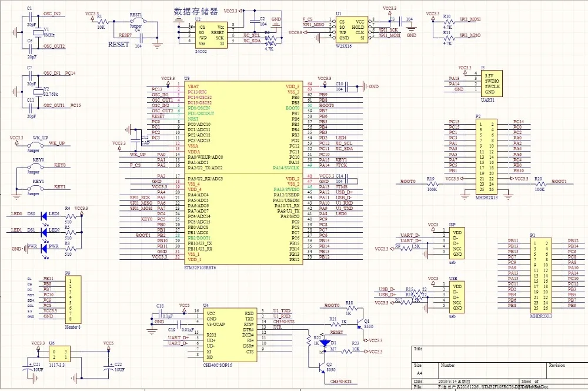Select the W25X16 flash memory symbol U1
The height and width of the screenshot is (391, 588).
[353, 29]
